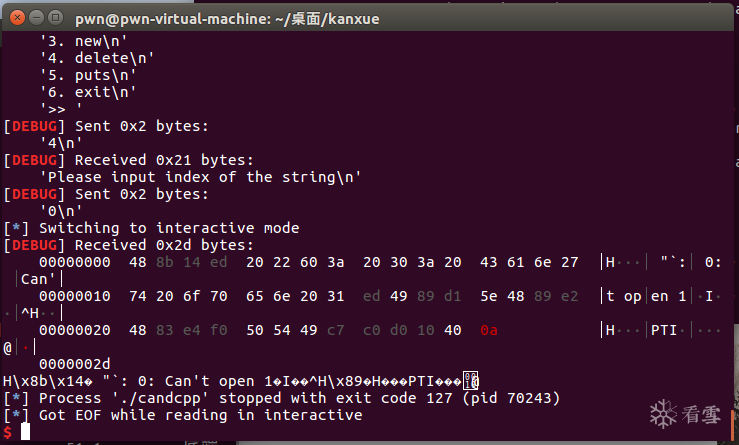The height and width of the screenshot is (445, 739).
Task: Close the terminal window
Action: 17,18
